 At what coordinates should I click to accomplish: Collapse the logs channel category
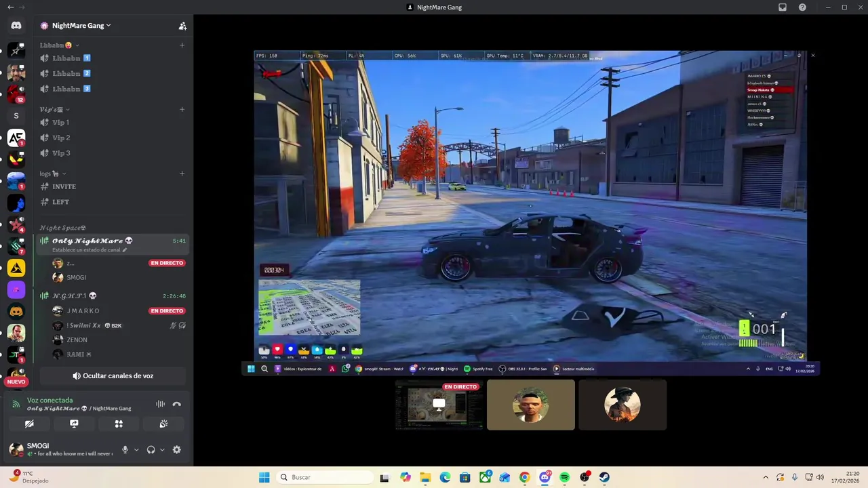54,174
